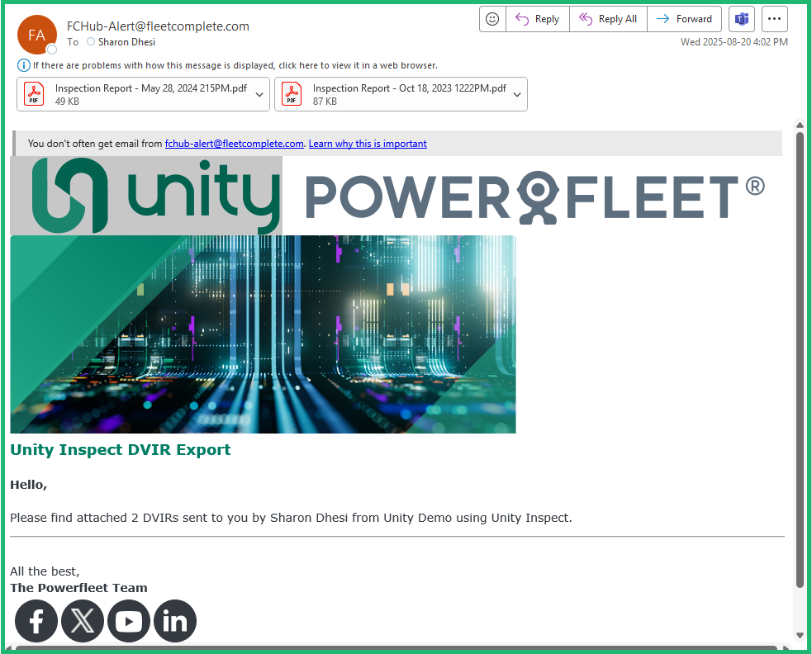The width and height of the screenshot is (812, 654).
Task: Click the X (Twitter) social icon
Action: pyautogui.click(x=83, y=621)
